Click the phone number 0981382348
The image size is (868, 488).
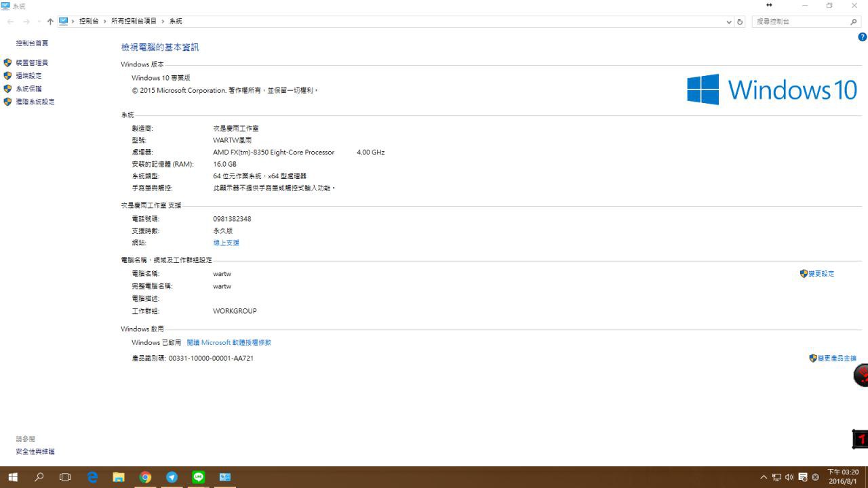[x=232, y=219]
